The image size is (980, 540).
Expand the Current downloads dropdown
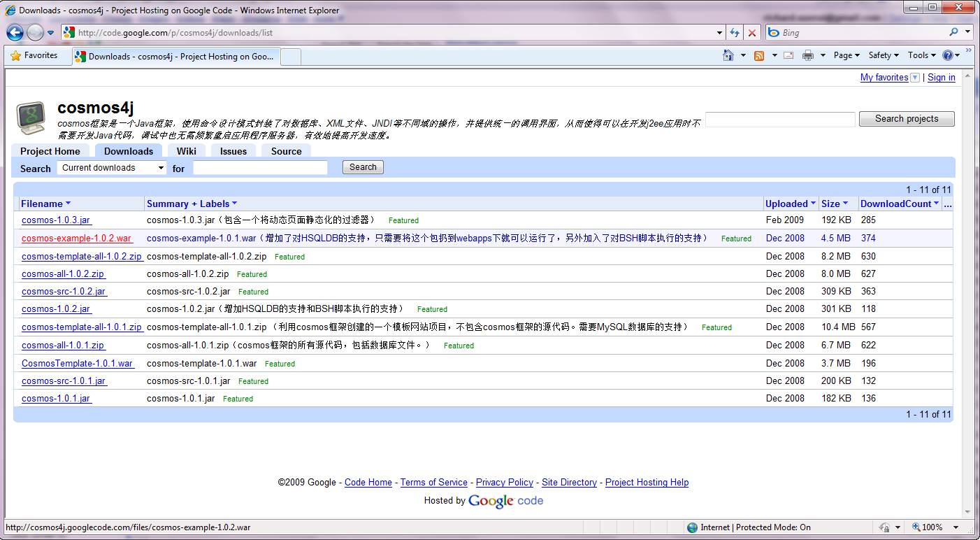point(112,168)
